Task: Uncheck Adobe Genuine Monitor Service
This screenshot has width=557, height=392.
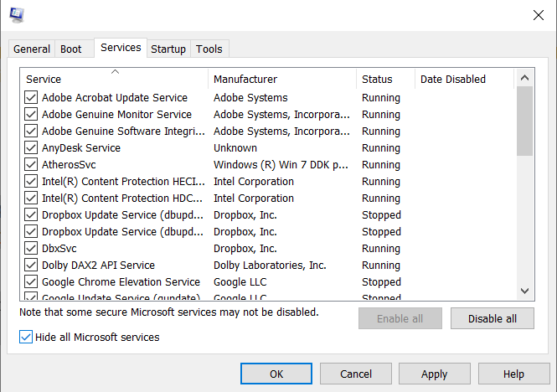Action: point(31,114)
